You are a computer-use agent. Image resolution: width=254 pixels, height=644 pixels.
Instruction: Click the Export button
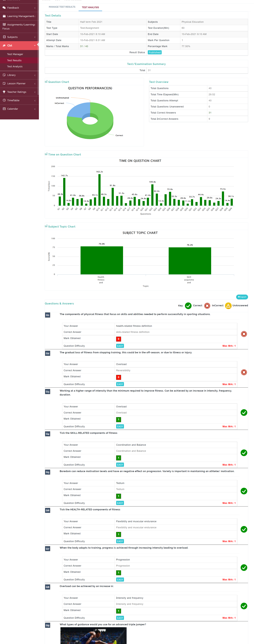click(x=242, y=297)
